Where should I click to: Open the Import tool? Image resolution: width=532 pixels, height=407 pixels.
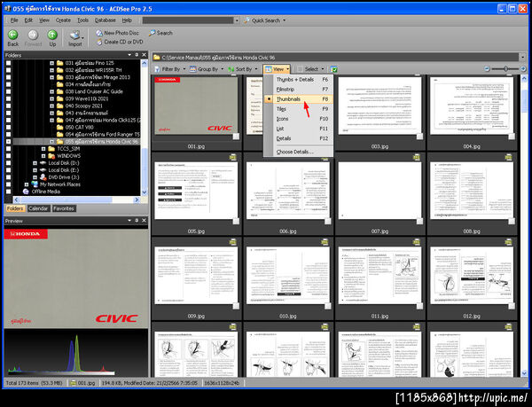tap(75, 35)
